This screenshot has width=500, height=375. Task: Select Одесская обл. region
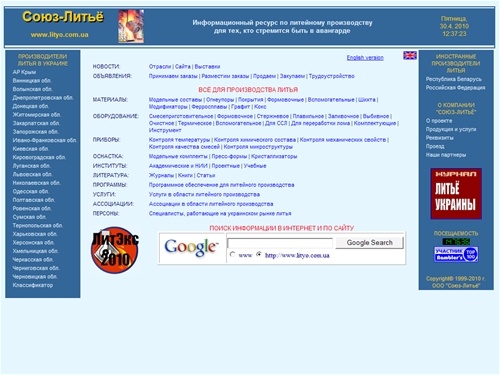point(31,192)
